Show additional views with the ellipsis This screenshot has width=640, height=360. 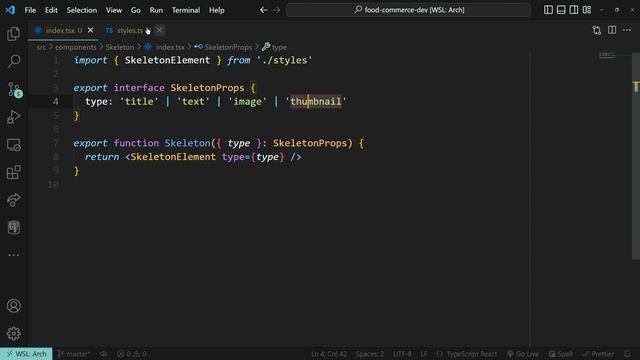pos(13,255)
